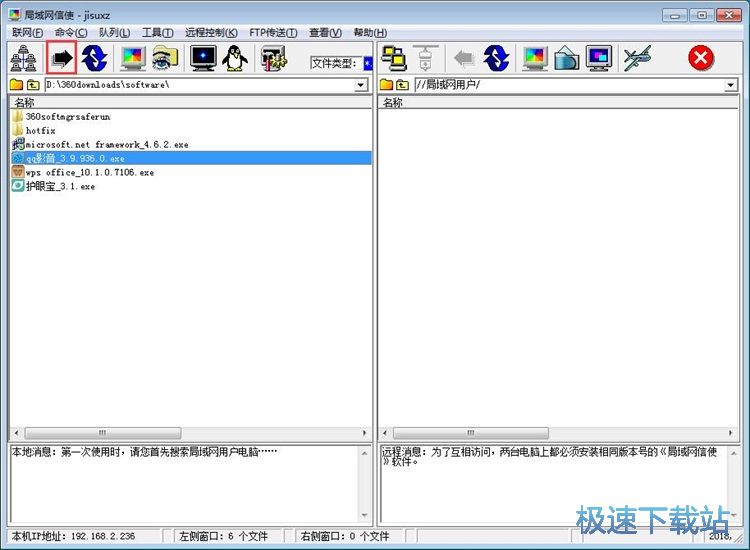750x550 pixels.
Task: Click the airplane icon in right toolbar
Action: click(x=638, y=58)
